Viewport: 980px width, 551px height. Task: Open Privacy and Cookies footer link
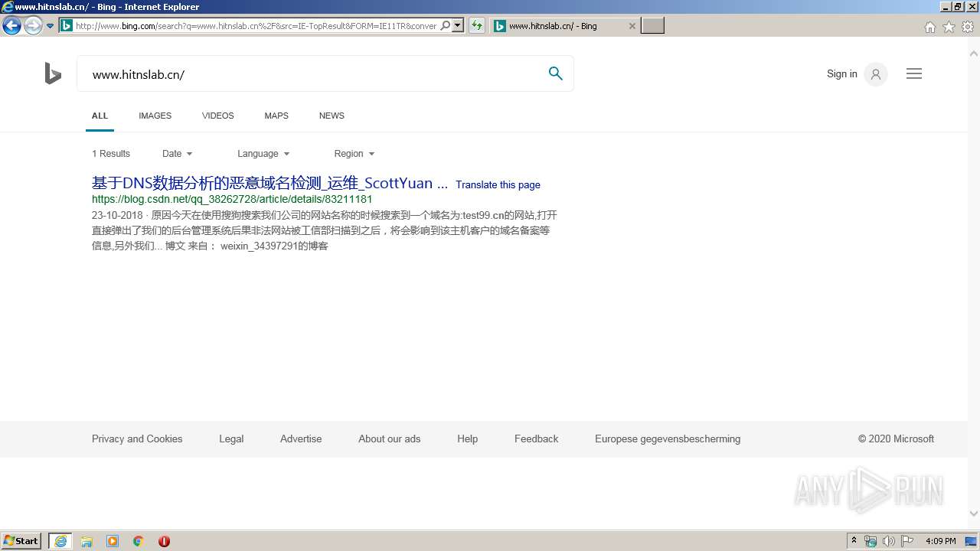pyautogui.click(x=137, y=439)
